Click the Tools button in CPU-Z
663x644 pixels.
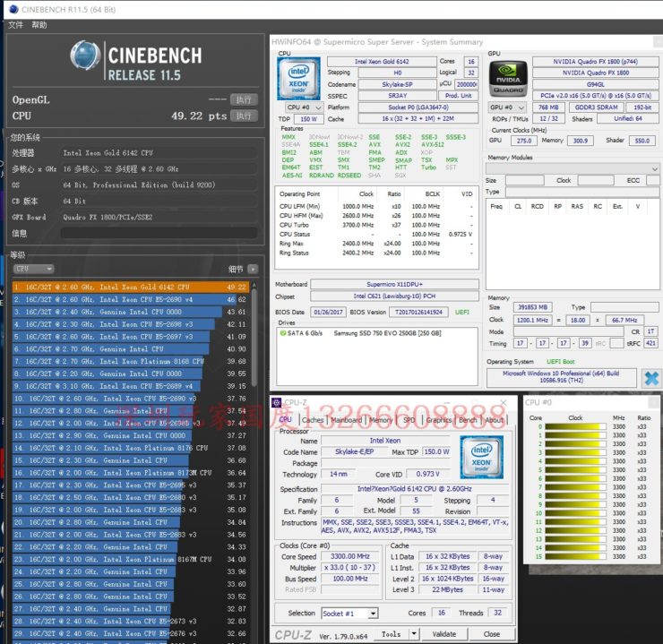point(392,634)
